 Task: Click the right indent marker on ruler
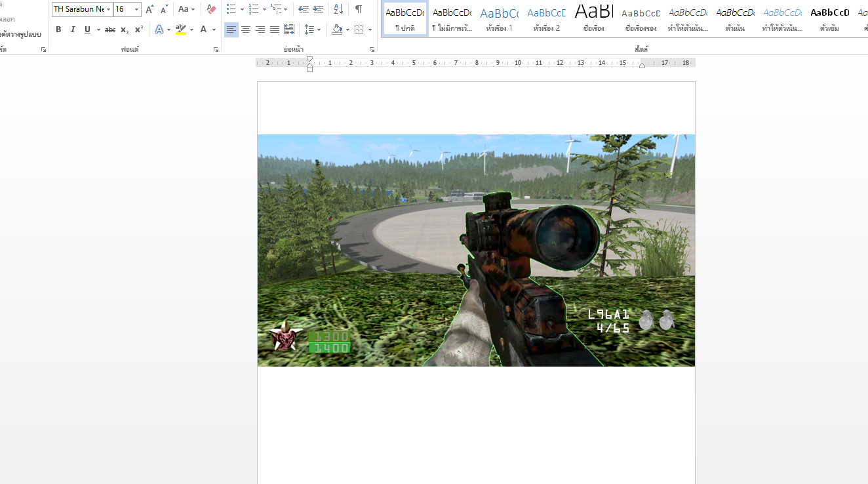pos(642,66)
